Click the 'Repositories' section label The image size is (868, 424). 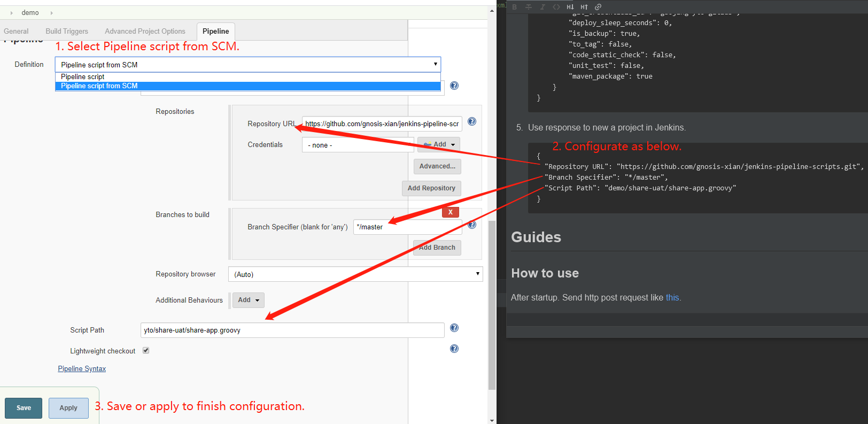click(175, 112)
